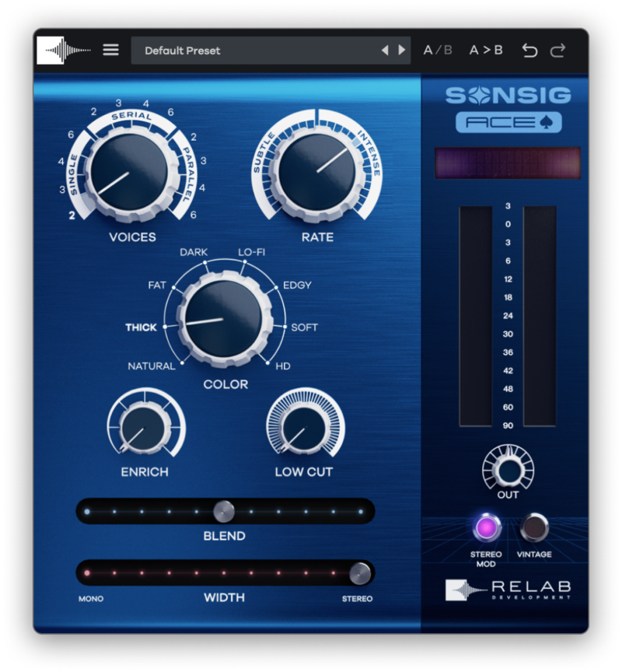
Task: Toggle the A/B comparison
Action: 438,50
